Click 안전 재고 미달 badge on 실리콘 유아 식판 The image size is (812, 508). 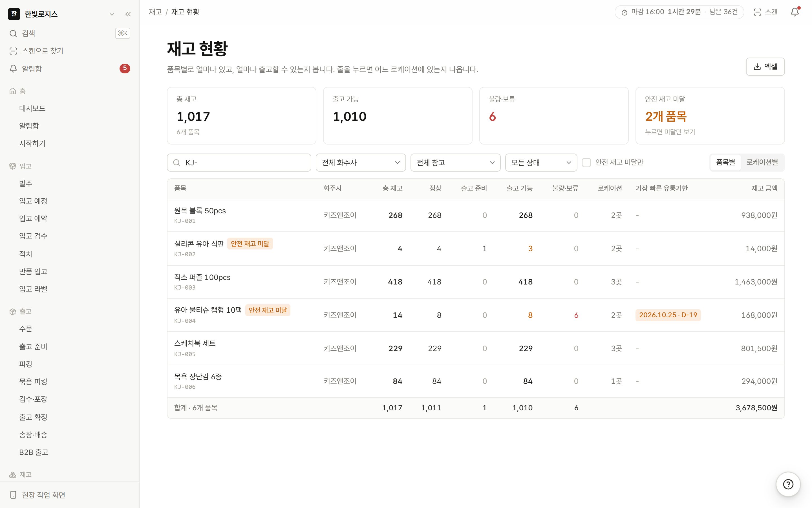pos(250,244)
